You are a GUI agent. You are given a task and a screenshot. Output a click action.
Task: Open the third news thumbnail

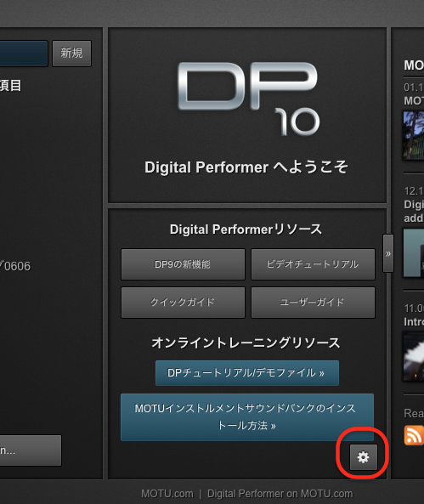pos(414,357)
